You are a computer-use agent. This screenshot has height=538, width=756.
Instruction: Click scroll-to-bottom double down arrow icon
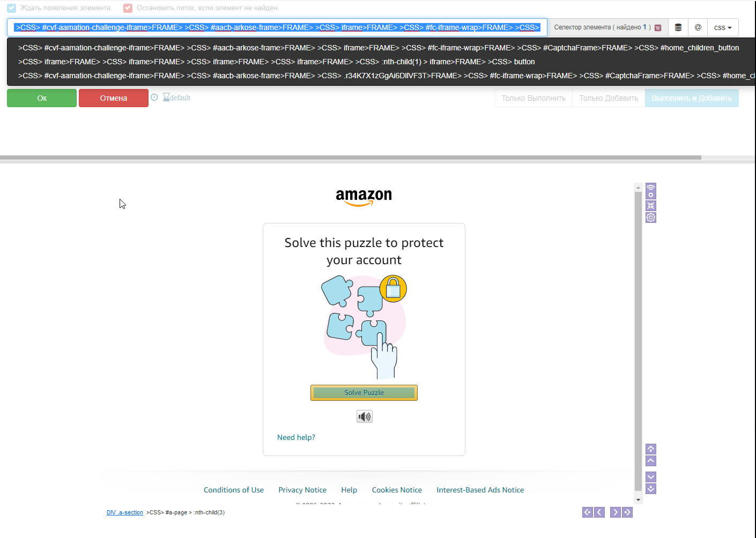(x=651, y=489)
